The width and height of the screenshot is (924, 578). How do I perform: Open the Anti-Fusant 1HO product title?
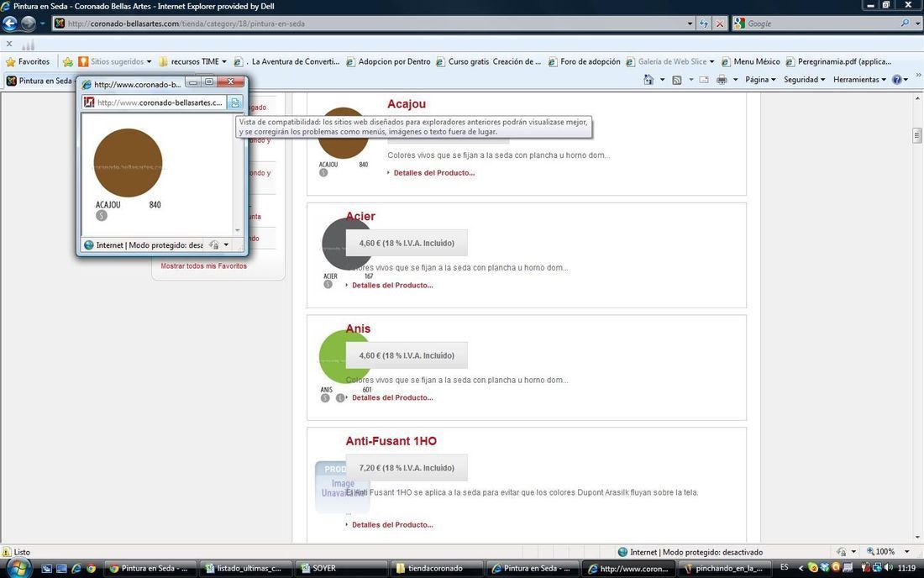[x=391, y=441]
